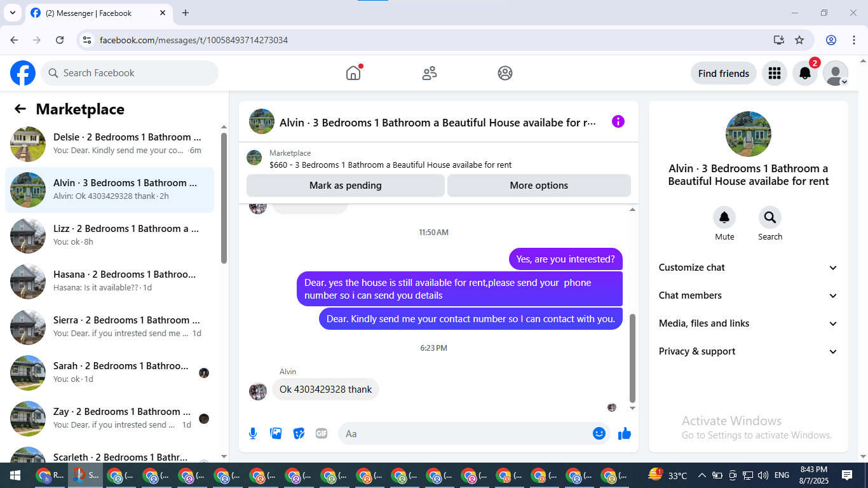Viewport: 868px width, 488px height.
Task: Expand the Customize chat section
Action: point(749,268)
